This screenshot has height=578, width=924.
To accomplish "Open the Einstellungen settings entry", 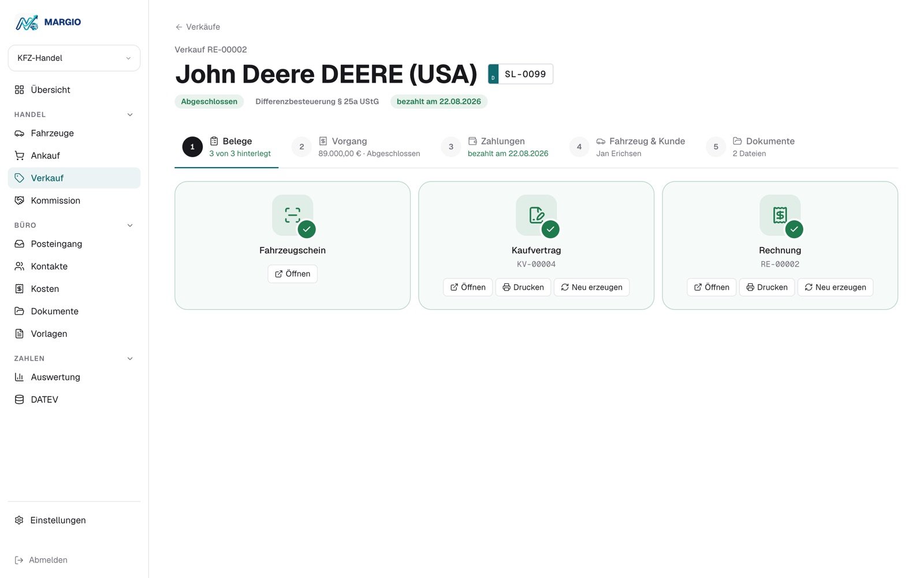I will coord(74,520).
